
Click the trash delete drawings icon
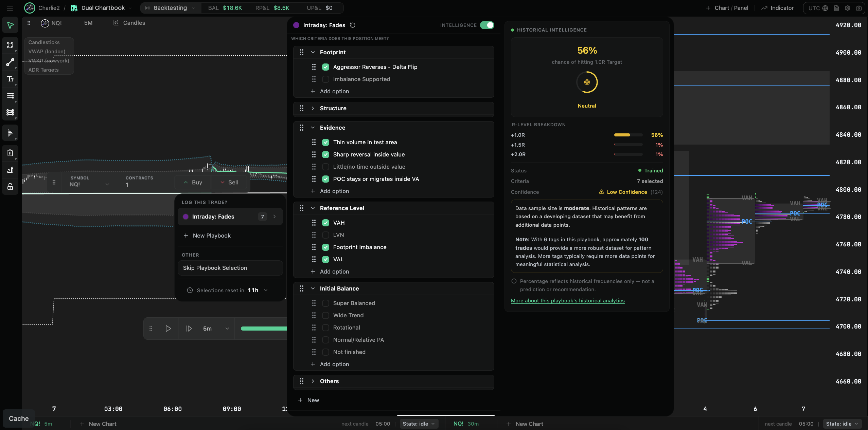tap(10, 153)
